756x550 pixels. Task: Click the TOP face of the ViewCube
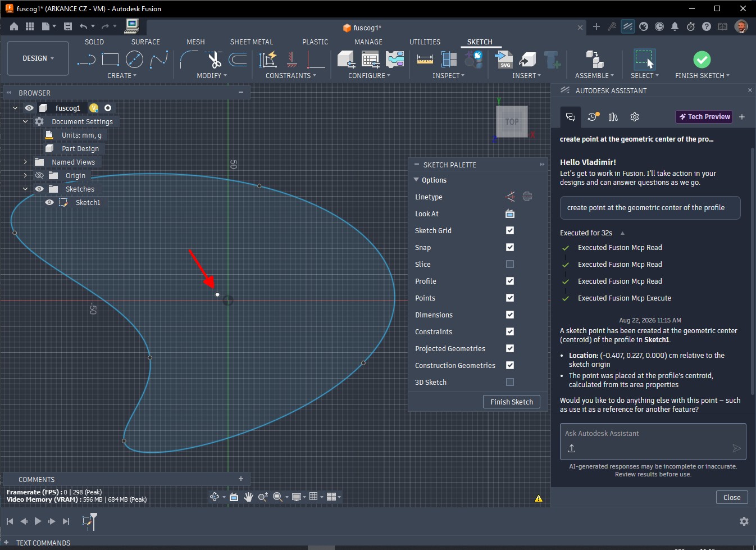pos(512,121)
